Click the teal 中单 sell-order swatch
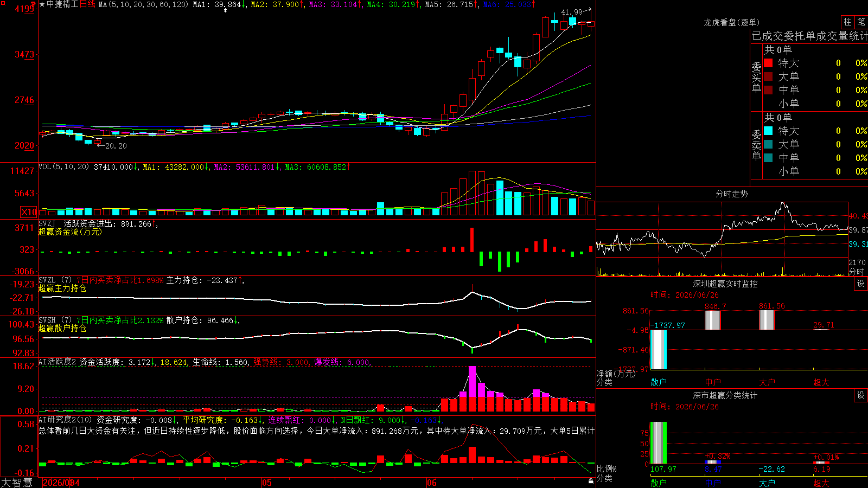Screen dimensions: 868x488 (x=768, y=158)
